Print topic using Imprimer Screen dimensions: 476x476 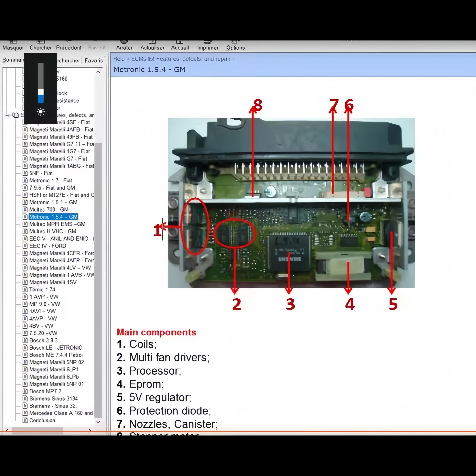208,46
